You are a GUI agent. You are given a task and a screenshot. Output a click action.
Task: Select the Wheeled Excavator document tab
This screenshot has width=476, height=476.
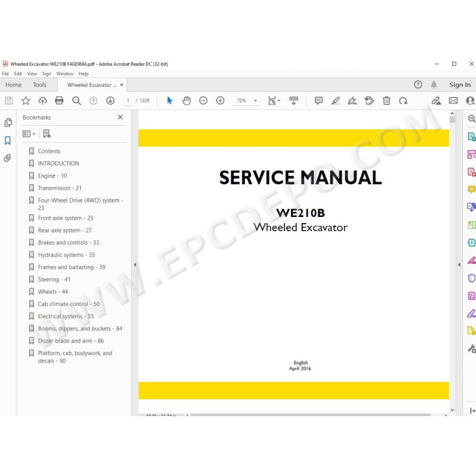tap(92, 85)
